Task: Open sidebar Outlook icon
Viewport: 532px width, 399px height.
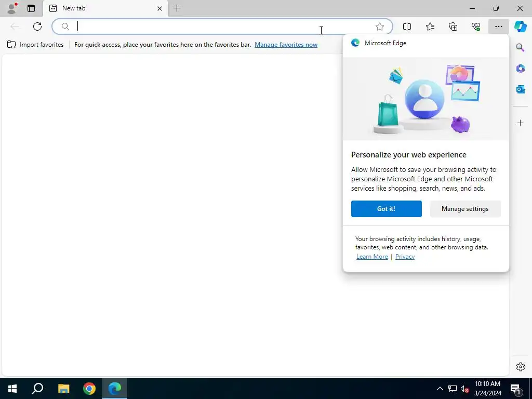Action: [x=520, y=89]
